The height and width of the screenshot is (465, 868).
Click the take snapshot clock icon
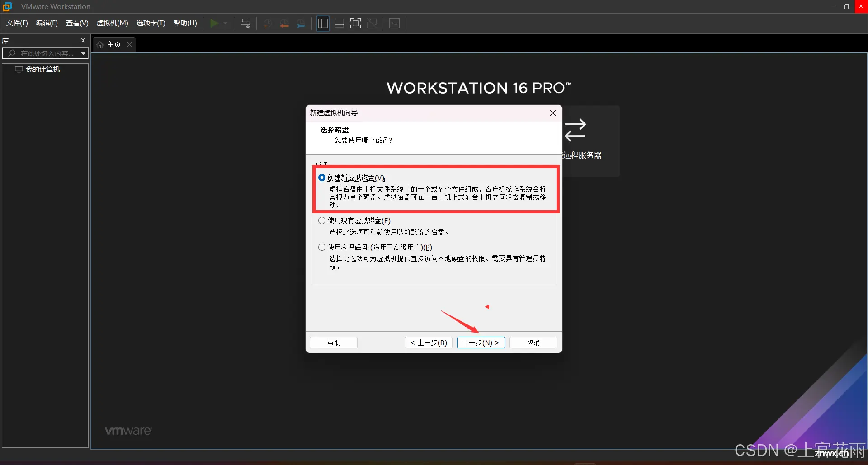coord(268,23)
